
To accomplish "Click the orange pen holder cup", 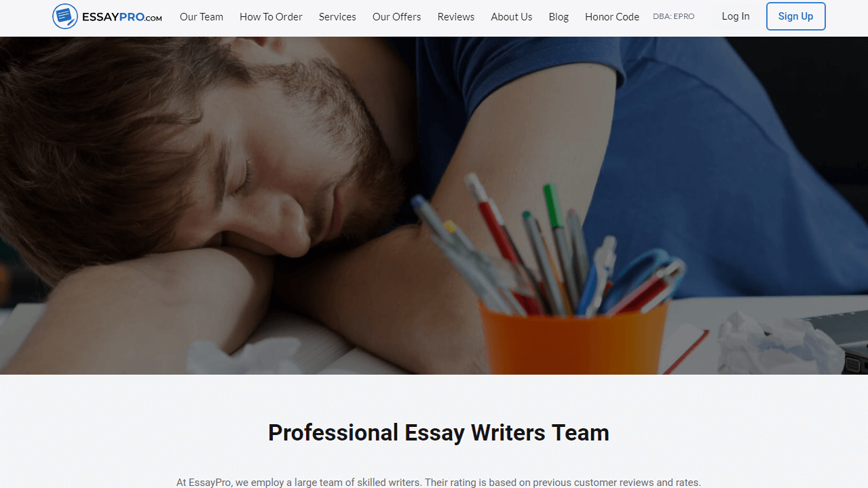I will tap(573, 337).
